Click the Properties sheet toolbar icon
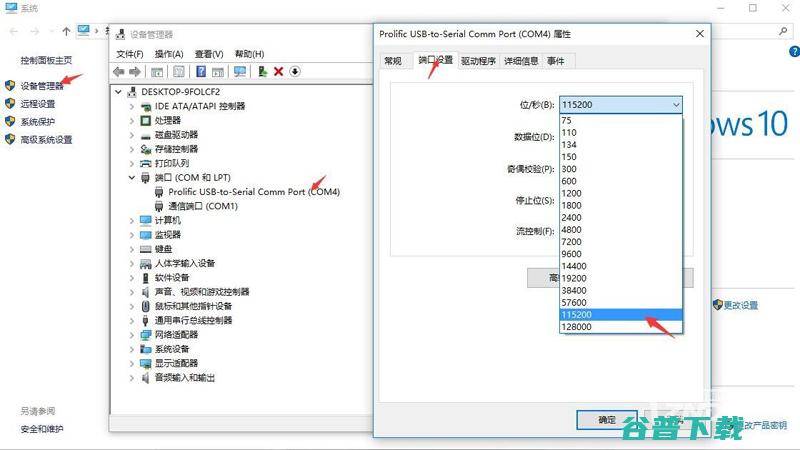The height and width of the screenshot is (450, 800). (179, 71)
